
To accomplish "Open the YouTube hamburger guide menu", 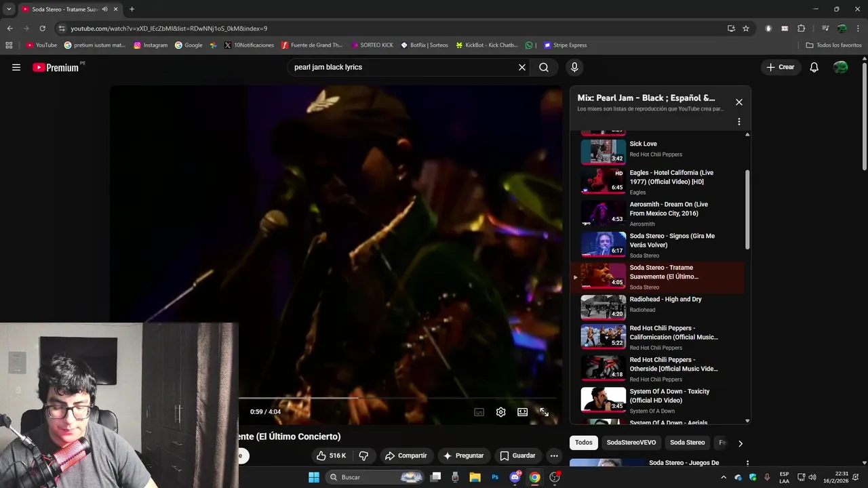I will pos(16,67).
